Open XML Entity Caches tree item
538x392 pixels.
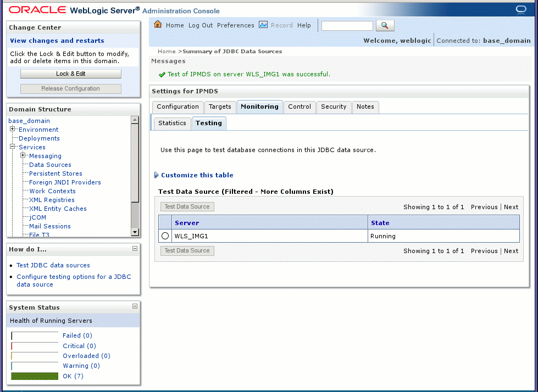pyautogui.click(x=58, y=209)
